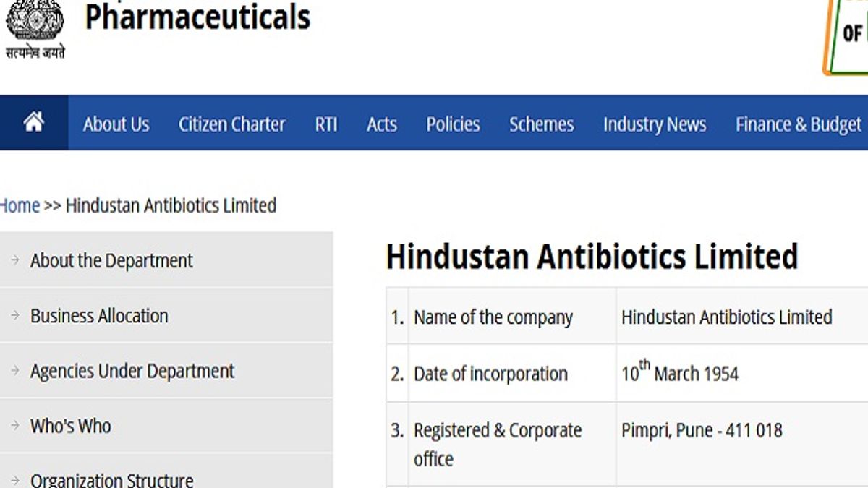Click the national emblem logo

pyautogui.click(x=35, y=27)
